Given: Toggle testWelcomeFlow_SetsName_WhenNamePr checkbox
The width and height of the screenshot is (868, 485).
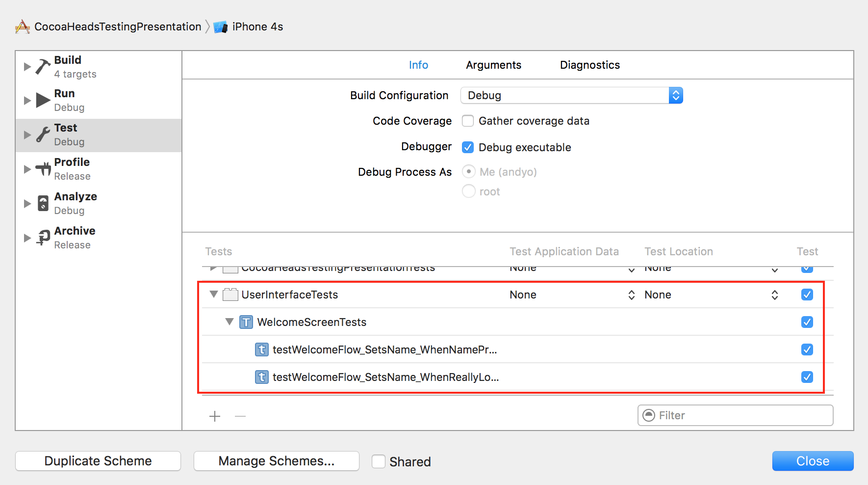Looking at the screenshot, I should pos(807,350).
